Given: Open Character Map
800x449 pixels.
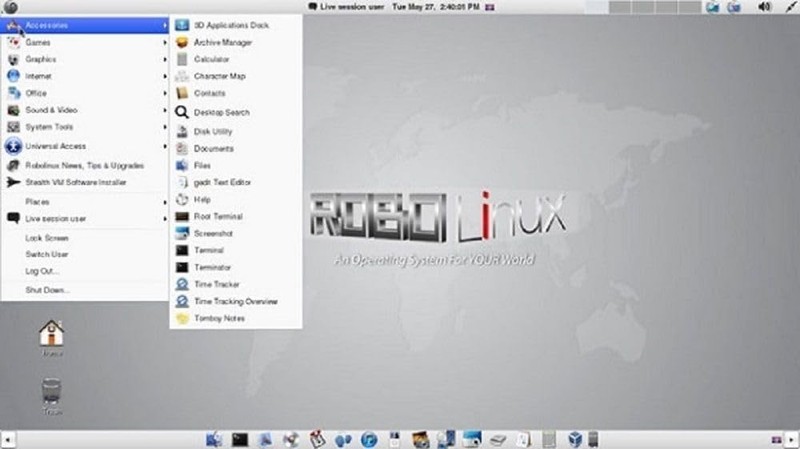Looking at the screenshot, I should click(x=236, y=76).
